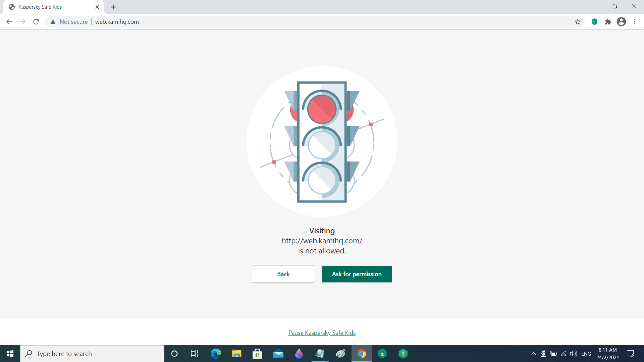Reload the blocked page
The height and width of the screenshot is (362, 644).
36,22
